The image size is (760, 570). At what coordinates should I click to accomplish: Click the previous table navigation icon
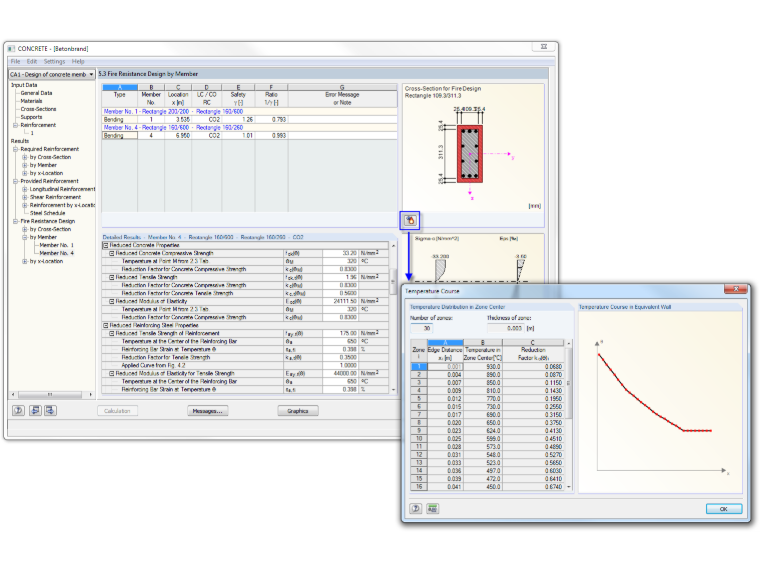click(35, 411)
